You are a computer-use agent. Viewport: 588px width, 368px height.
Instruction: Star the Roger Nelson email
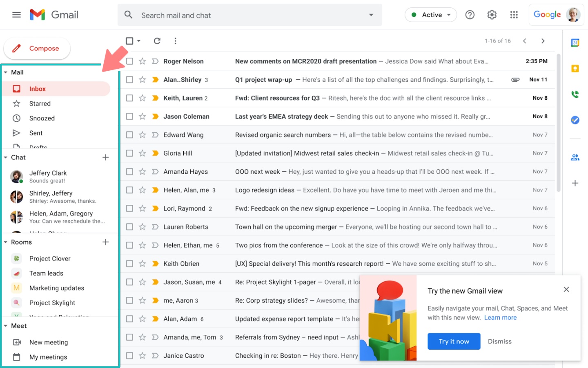point(143,61)
